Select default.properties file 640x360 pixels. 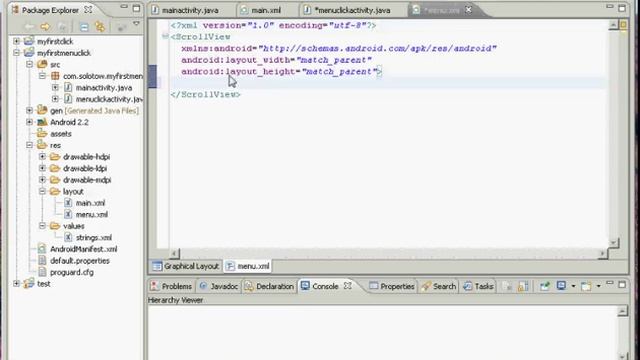coord(80,260)
